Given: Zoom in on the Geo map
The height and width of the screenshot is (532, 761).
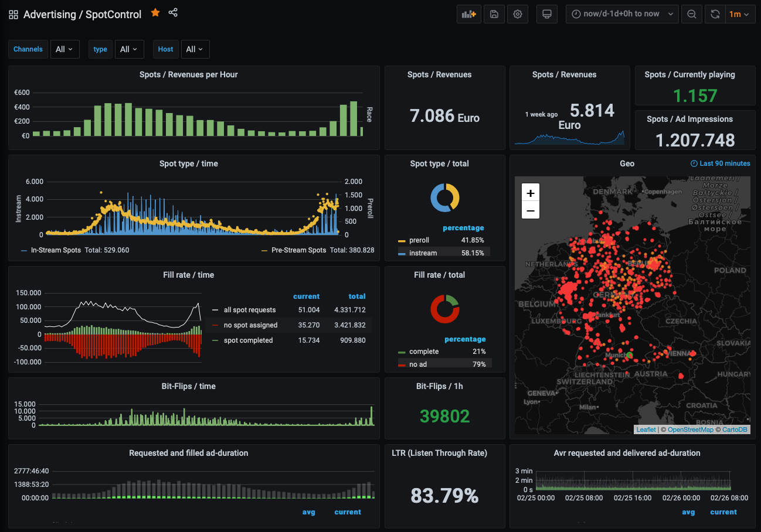Looking at the screenshot, I should click(x=531, y=193).
